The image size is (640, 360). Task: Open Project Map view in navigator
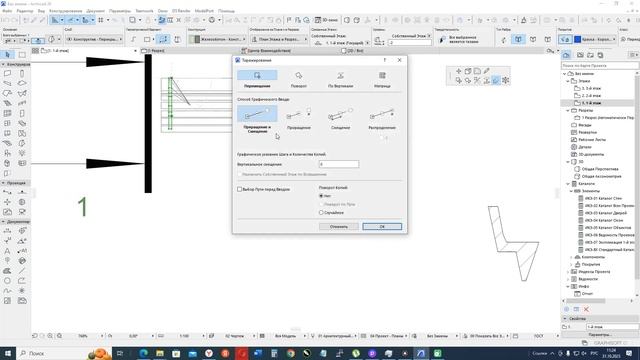pos(567,55)
